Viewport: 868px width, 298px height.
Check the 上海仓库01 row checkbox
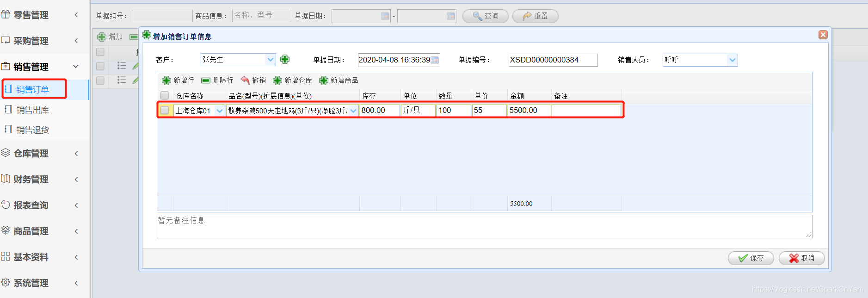click(x=165, y=110)
